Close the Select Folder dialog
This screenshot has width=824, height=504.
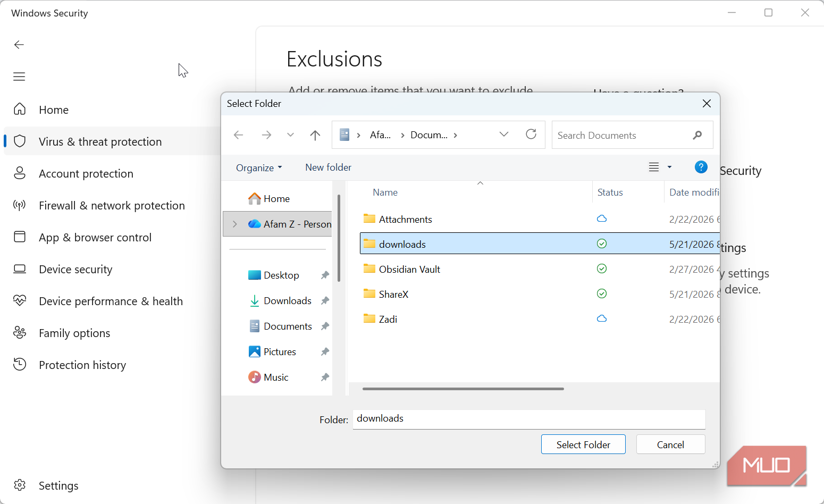[x=707, y=104]
